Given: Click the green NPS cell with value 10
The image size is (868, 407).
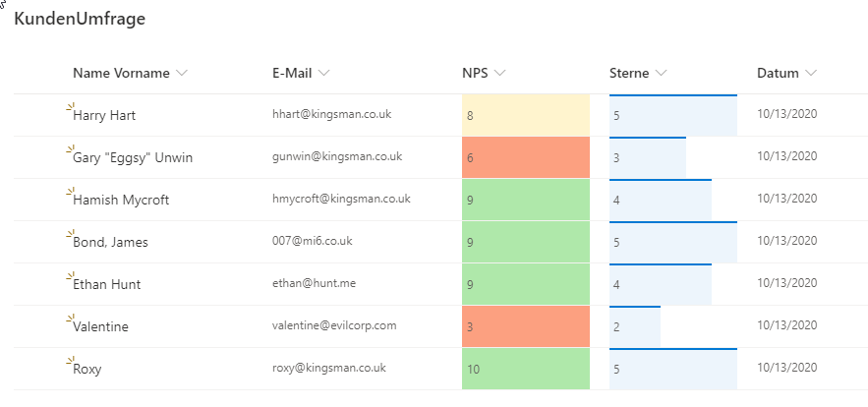Looking at the screenshot, I should click(525, 369).
